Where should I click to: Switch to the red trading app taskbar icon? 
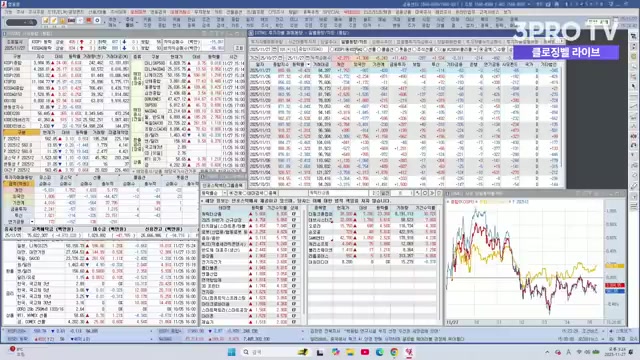coord(409,352)
